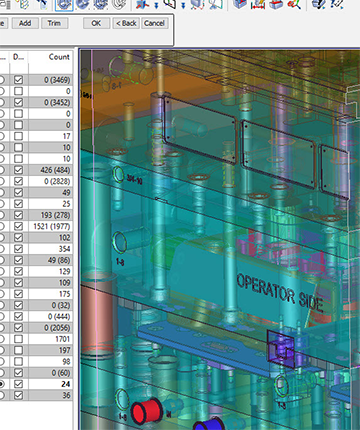Click the count value 25

(x=66, y=204)
